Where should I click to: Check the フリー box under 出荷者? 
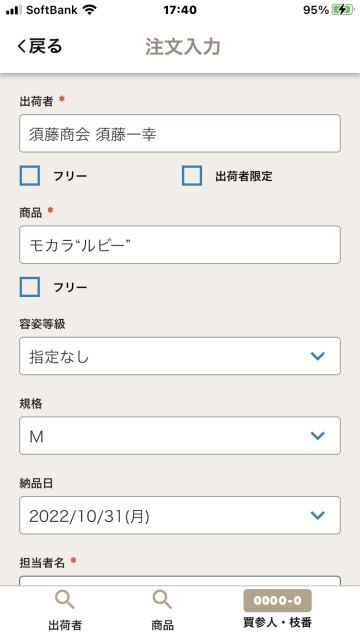(x=30, y=176)
